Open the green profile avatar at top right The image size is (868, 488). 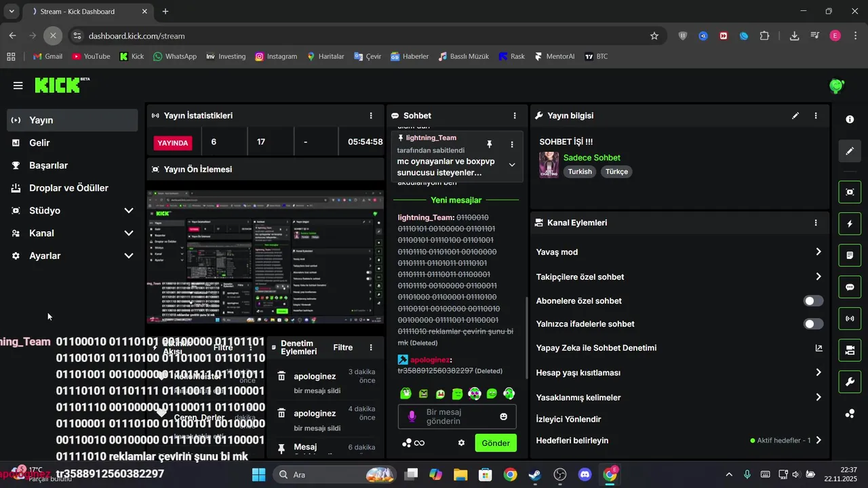(x=837, y=86)
